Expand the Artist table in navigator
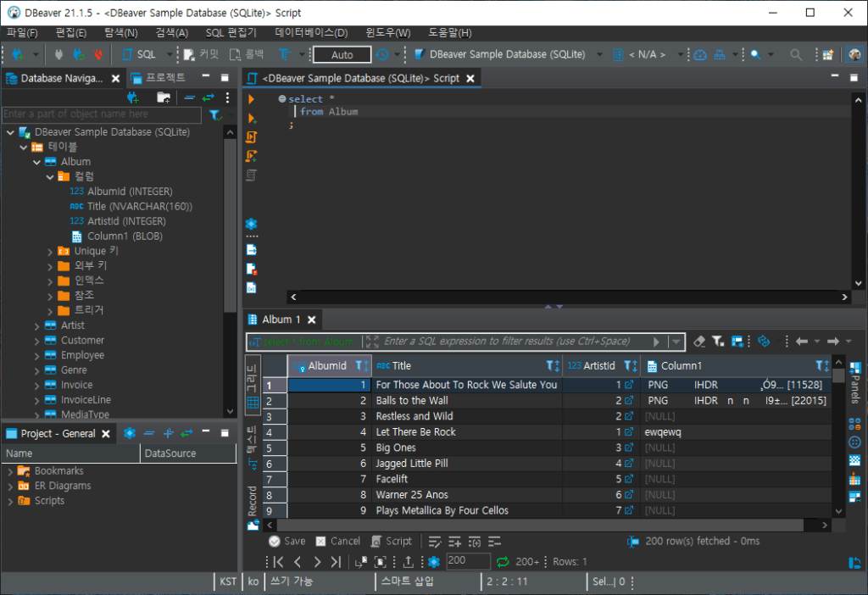Viewport: 868px width, 595px height. pyautogui.click(x=37, y=325)
